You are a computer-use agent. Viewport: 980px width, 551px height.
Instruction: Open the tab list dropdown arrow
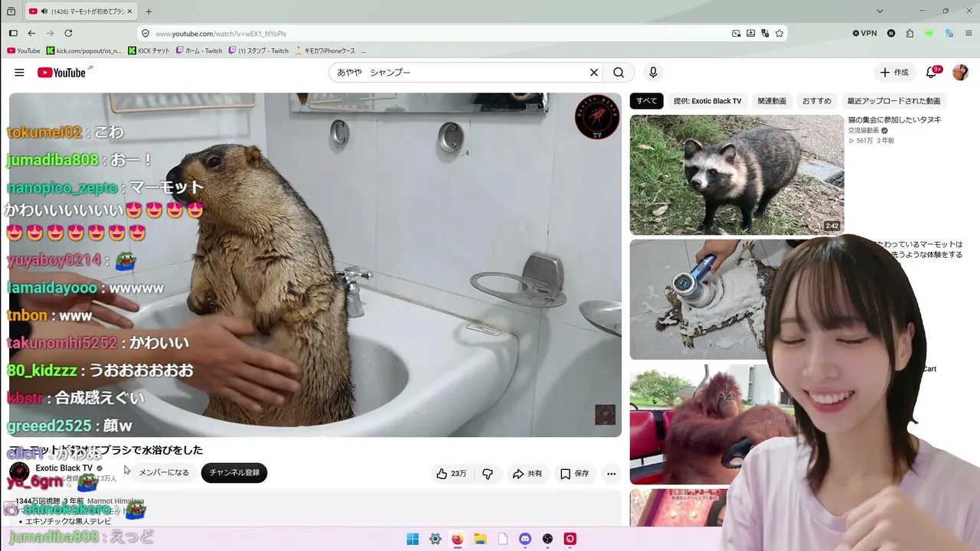[x=880, y=11]
